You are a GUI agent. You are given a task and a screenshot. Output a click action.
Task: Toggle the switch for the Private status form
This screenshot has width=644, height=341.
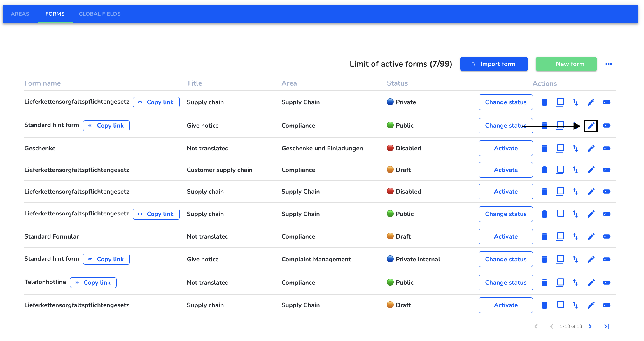click(607, 102)
